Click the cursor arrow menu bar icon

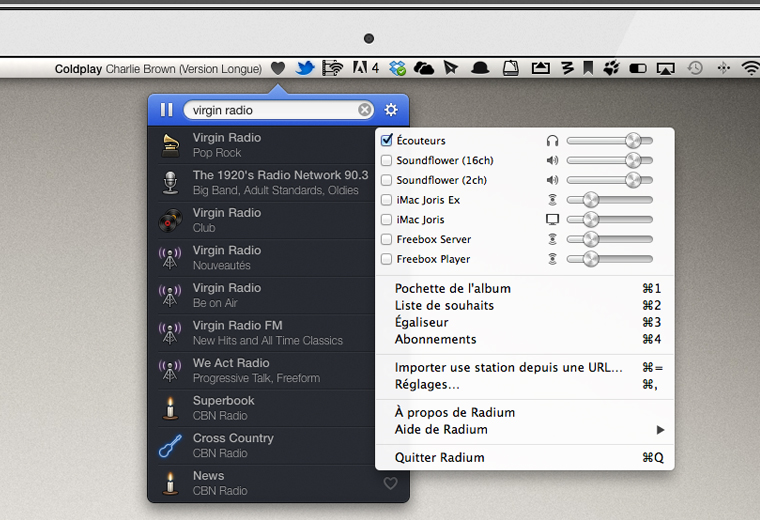[451, 68]
